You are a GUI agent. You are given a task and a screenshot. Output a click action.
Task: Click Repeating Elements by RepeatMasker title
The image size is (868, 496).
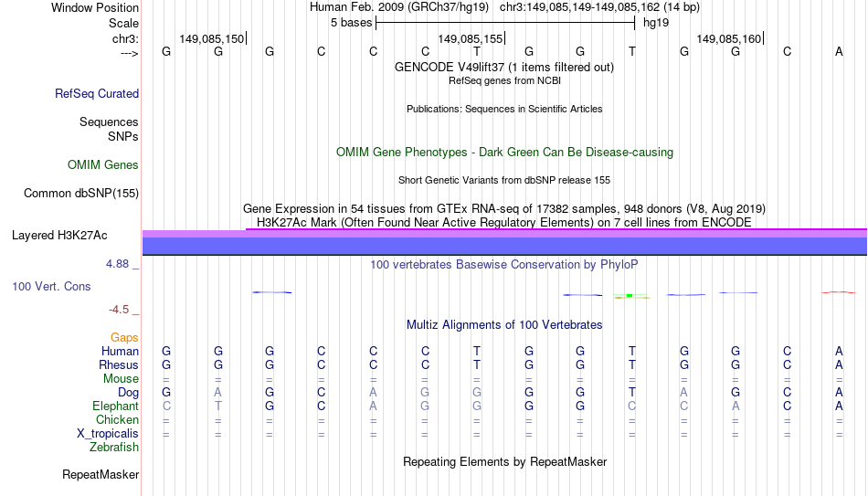point(504,461)
